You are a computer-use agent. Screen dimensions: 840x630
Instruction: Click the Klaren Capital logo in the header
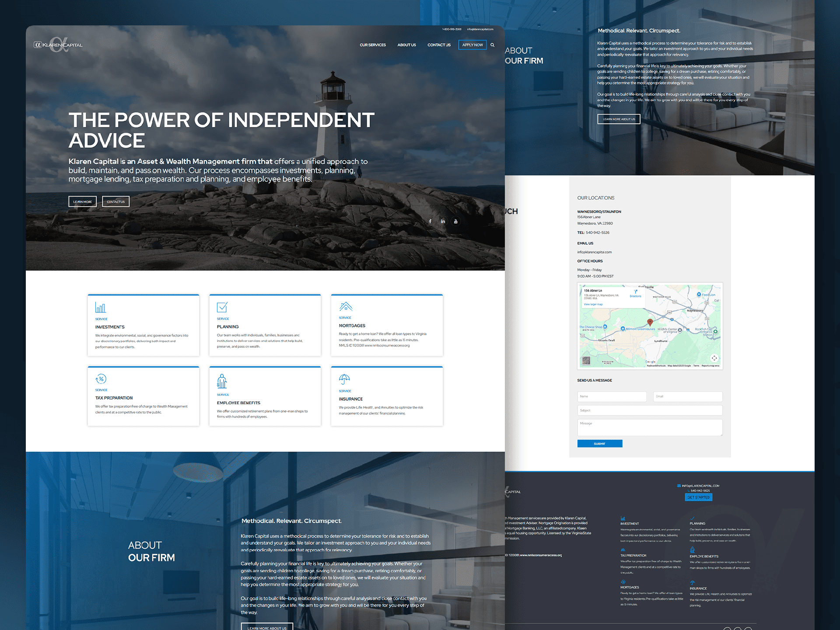tap(58, 45)
